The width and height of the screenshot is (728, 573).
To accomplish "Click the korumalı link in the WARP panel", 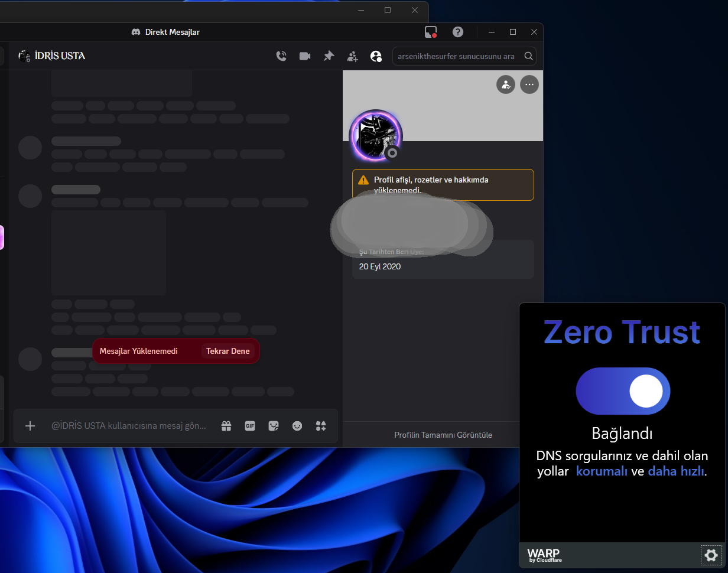I will (602, 471).
